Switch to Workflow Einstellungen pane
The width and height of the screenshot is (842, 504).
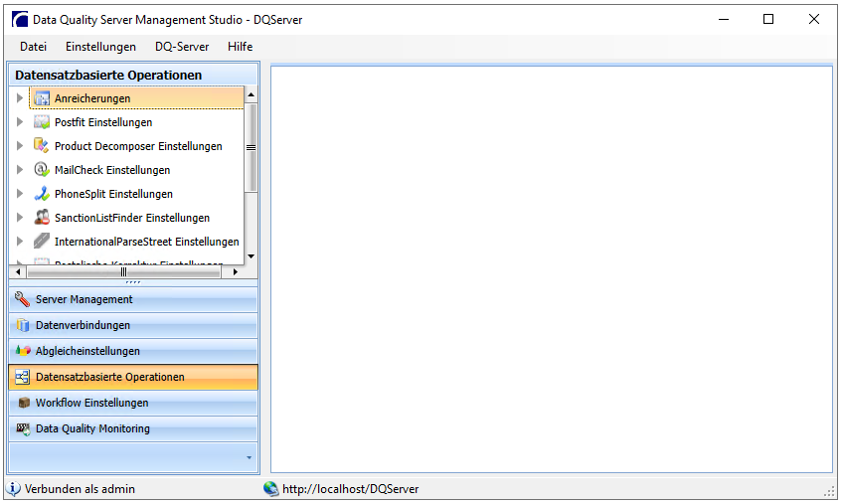(x=133, y=403)
